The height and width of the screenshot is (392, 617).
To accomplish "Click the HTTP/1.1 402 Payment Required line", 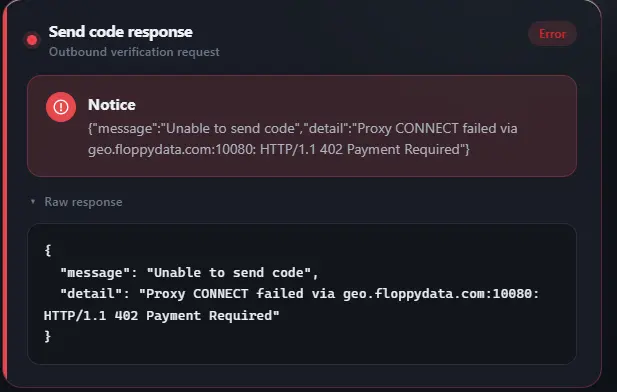I will tap(161, 316).
